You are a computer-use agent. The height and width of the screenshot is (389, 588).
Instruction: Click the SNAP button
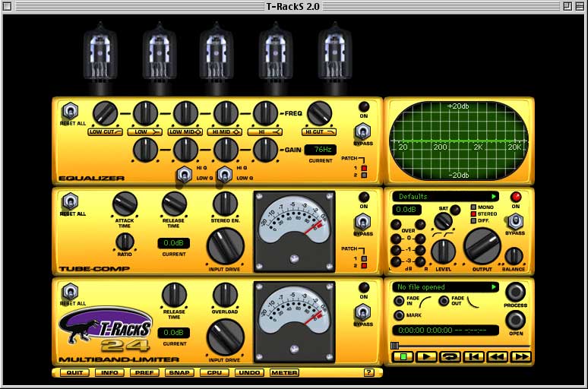[x=179, y=372]
